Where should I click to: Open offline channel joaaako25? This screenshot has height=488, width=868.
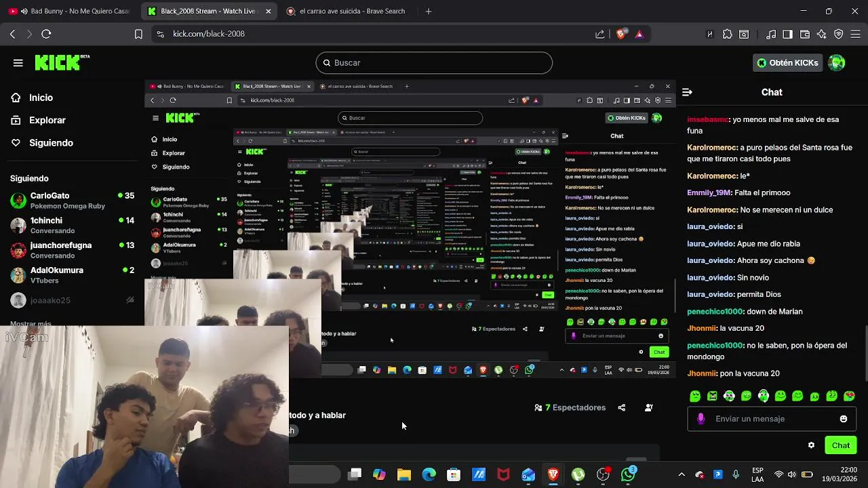[72, 300]
